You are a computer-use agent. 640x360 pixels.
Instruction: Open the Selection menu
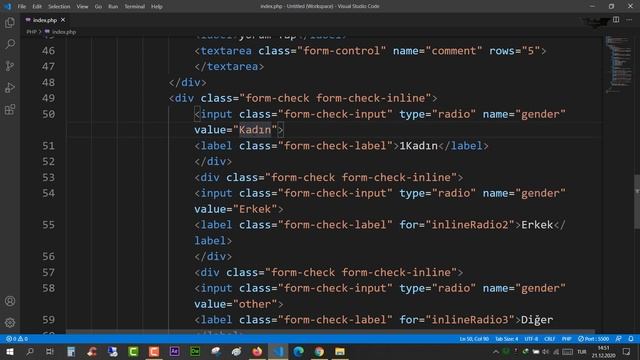click(59, 6)
